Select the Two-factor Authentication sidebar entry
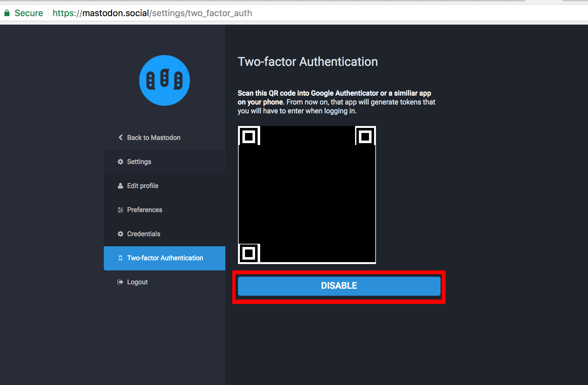The height and width of the screenshot is (385, 588). tap(165, 258)
